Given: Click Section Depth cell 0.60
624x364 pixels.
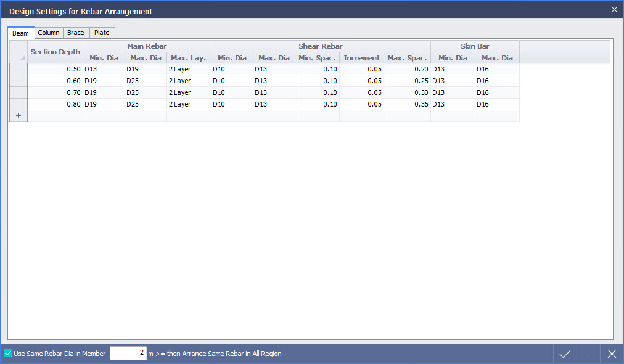Looking at the screenshot, I should click(x=55, y=81).
